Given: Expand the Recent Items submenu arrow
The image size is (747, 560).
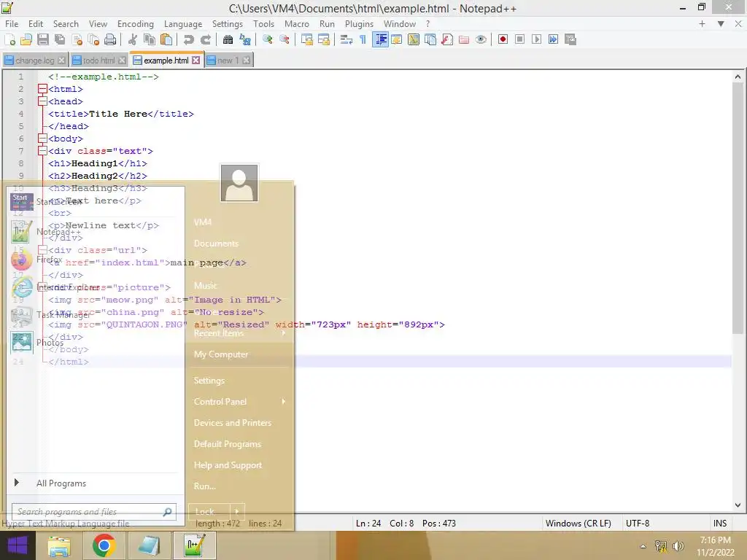Looking at the screenshot, I should [284, 332].
